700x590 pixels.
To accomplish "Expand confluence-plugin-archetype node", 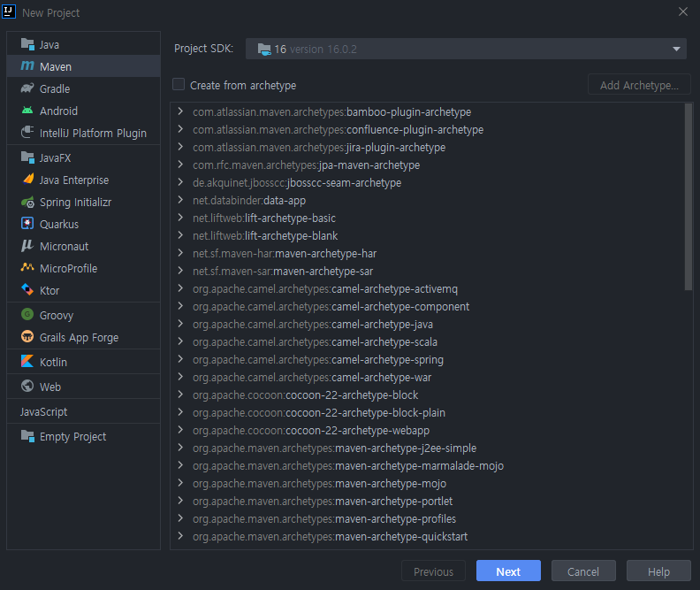I will coord(180,129).
